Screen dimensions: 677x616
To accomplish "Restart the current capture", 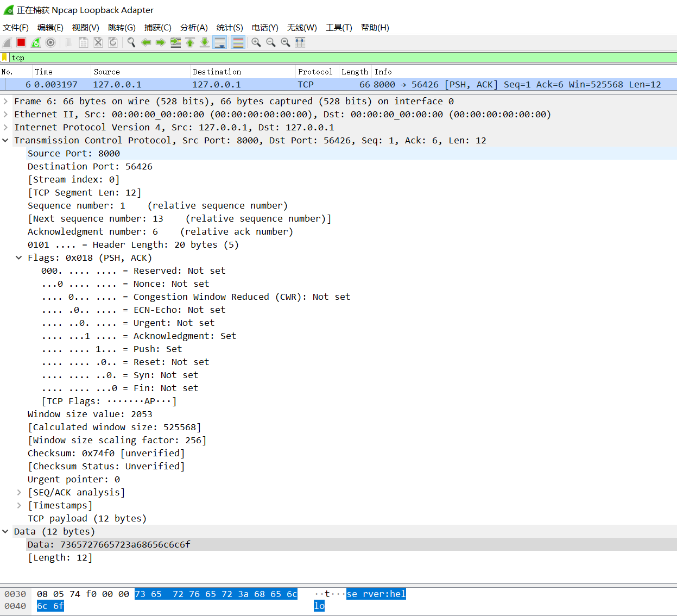I will click(x=36, y=42).
